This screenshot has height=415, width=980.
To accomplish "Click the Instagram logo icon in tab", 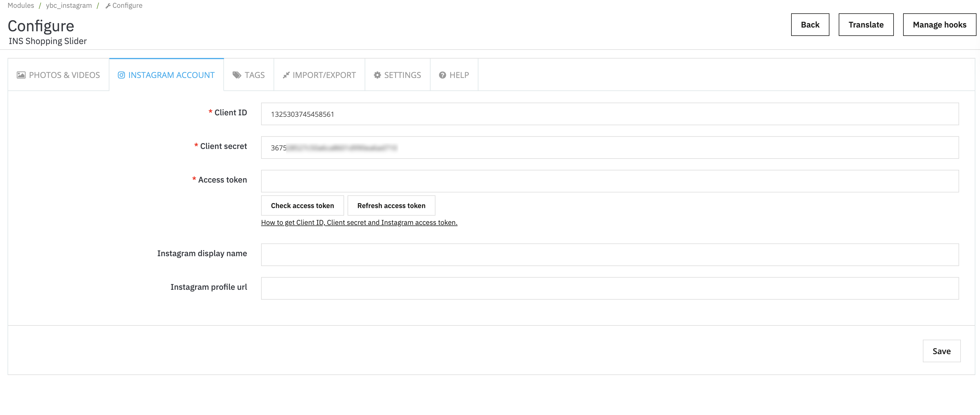I will (x=121, y=75).
